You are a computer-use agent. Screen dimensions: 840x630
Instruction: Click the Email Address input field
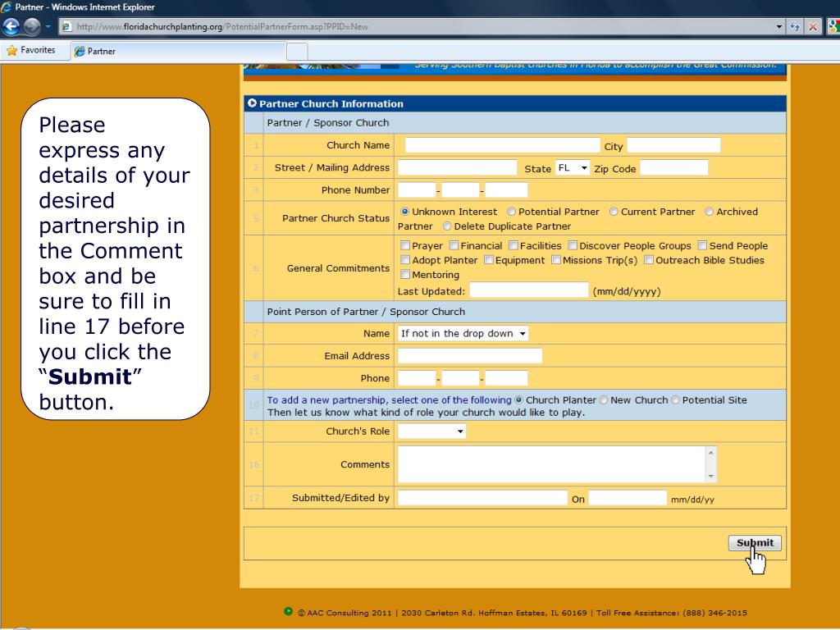(x=470, y=356)
